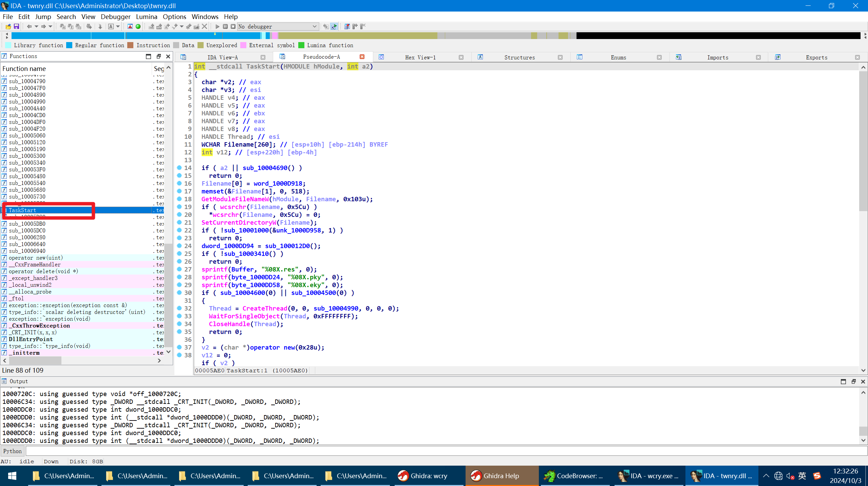Screen dimensions: 868x486
Task: Navigate back using the left arrow icon
Action: (x=30, y=26)
